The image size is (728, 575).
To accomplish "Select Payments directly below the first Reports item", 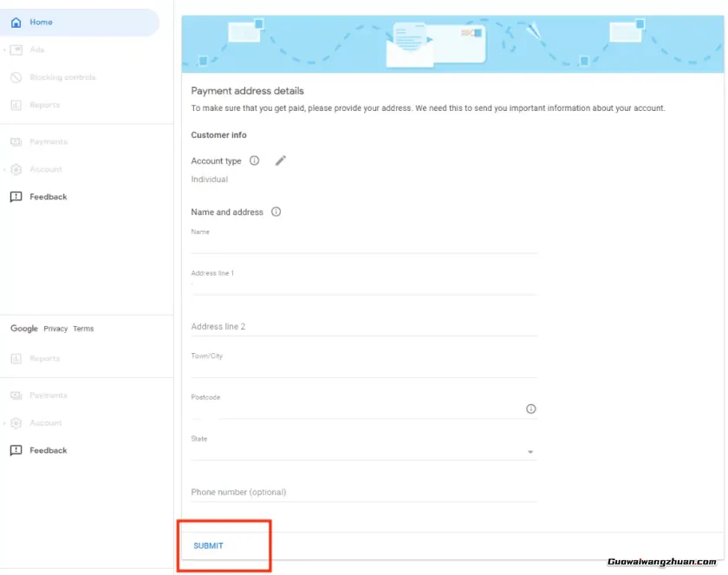I will (48, 141).
